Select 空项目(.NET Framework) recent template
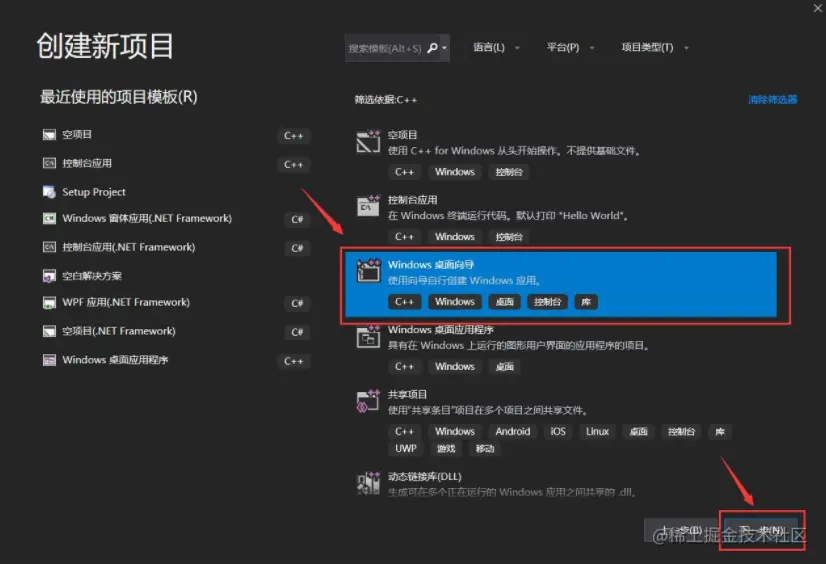Screen dimensions: 826x564 (x=176, y=331)
